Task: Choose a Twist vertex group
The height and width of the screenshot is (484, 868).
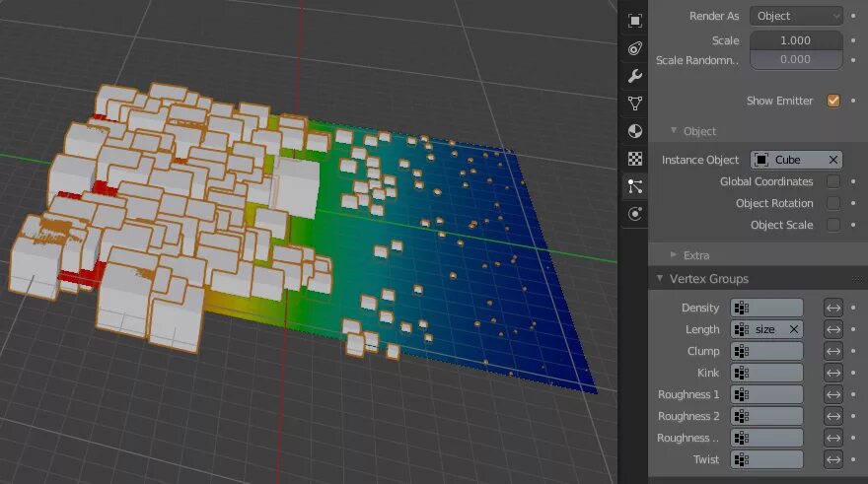Action: tap(766, 459)
